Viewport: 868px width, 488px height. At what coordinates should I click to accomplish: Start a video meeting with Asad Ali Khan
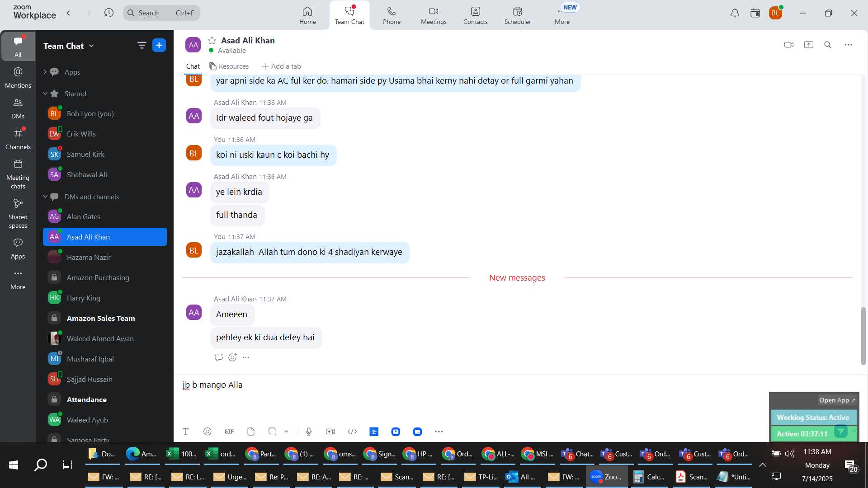pyautogui.click(x=789, y=45)
